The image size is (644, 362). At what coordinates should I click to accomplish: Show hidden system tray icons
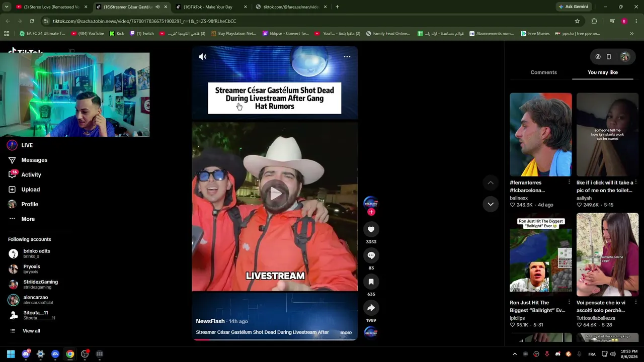514,354
